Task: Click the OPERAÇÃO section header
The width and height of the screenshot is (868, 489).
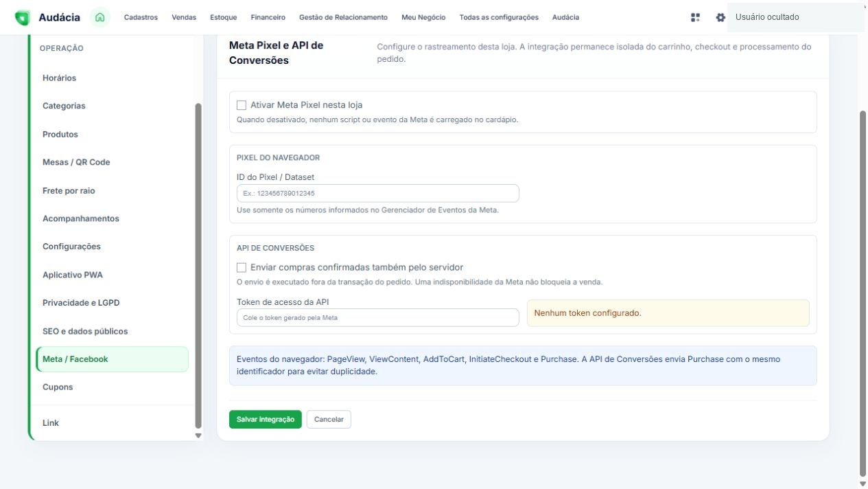Action: pos(62,48)
